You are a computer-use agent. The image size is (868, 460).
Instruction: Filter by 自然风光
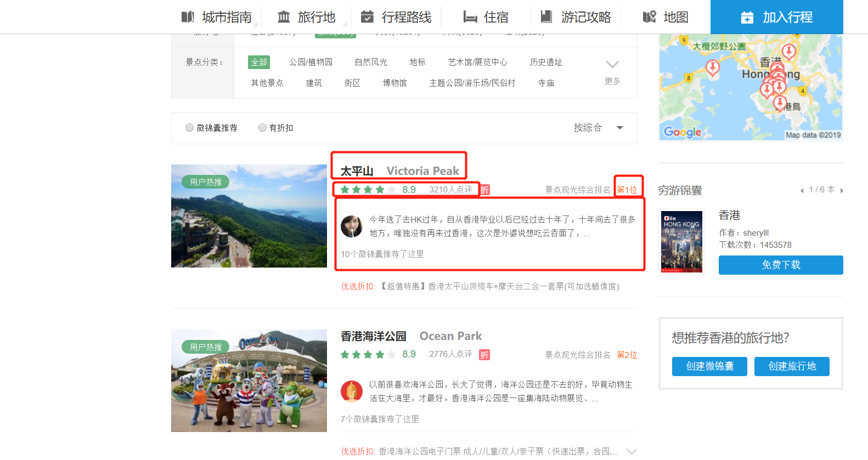pos(371,62)
